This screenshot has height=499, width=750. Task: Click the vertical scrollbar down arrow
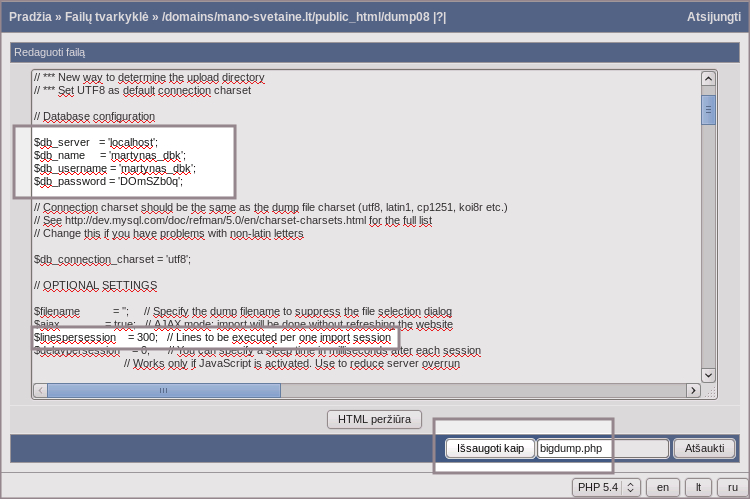(708, 375)
